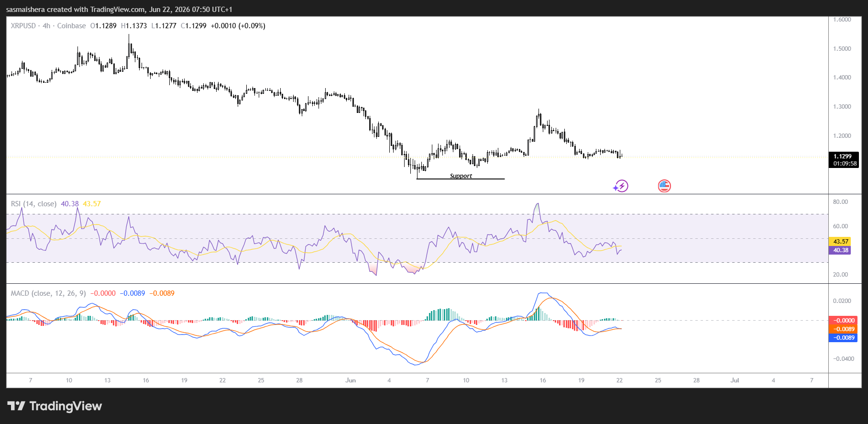Click the RSI (14, close) indicator label
868x424 pixels.
tap(33, 204)
